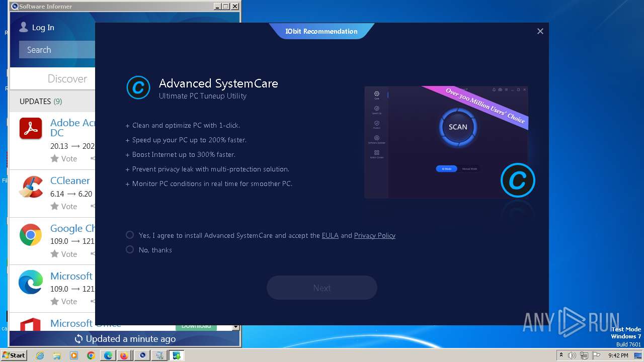Click the IObit Recommendation header tab

[321, 31]
